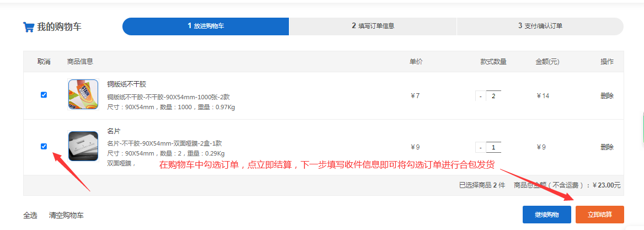Viewport: 644px width, 230px height.
Task: Delete the 铜版纸不干胶 item from cart
Action: (x=607, y=96)
